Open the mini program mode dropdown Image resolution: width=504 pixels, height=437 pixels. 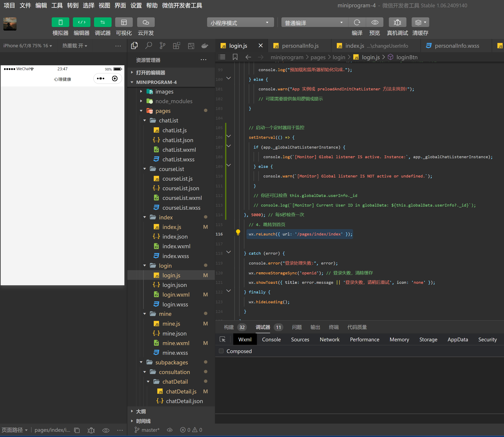240,23
